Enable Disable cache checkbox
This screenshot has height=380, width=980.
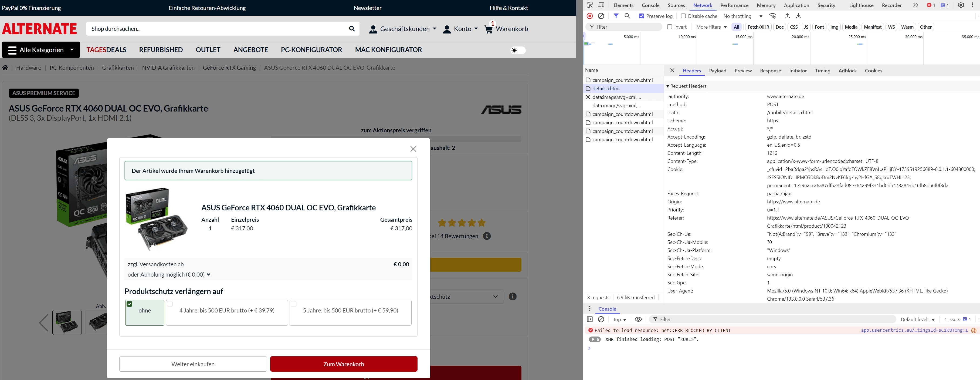click(x=683, y=16)
